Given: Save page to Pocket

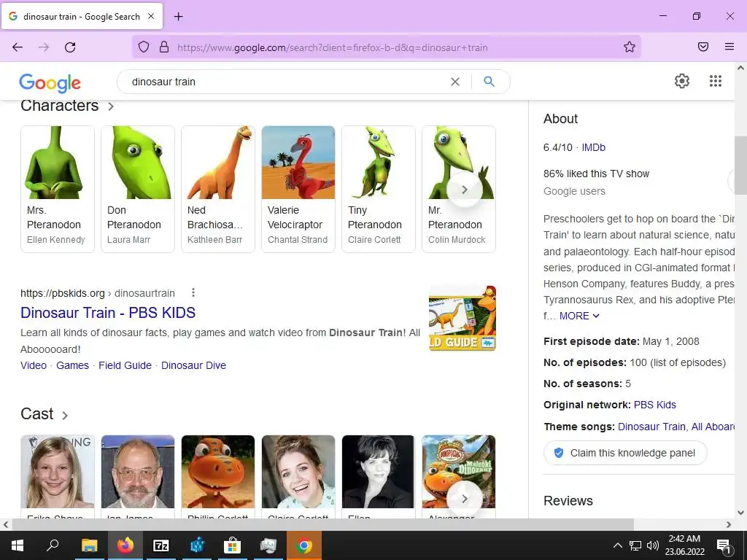Looking at the screenshot, I should click(703, 47).
